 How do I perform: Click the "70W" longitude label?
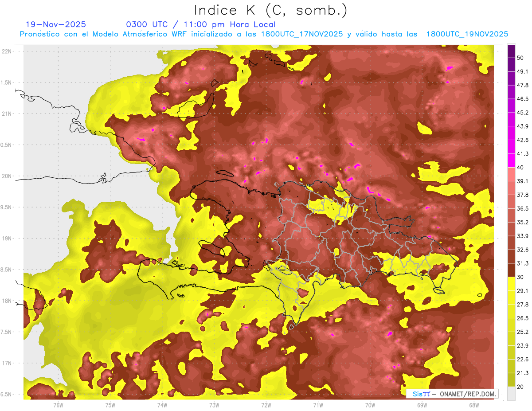[370, 405]
